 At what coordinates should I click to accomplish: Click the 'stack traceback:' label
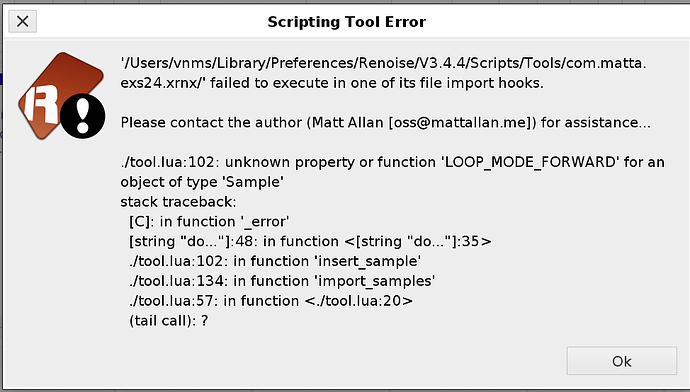[178, 201]
